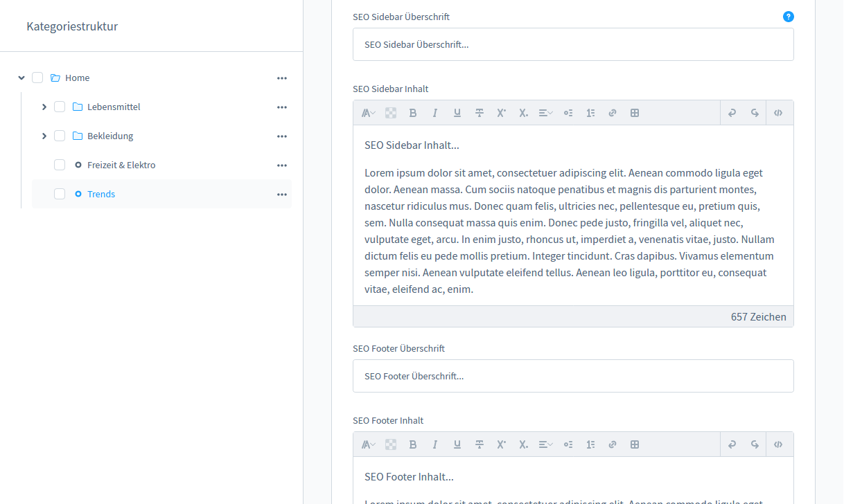Open context menu for Lebensmittel category
The width and height of the screenshot is (844, 504).
pos(282,107)
